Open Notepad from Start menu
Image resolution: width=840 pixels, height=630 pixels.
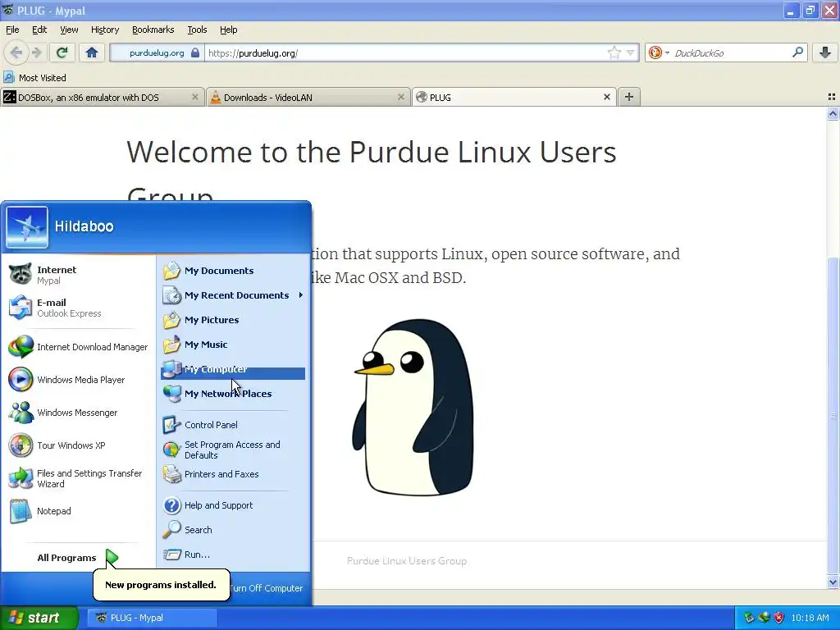click(x=78, y=511)
